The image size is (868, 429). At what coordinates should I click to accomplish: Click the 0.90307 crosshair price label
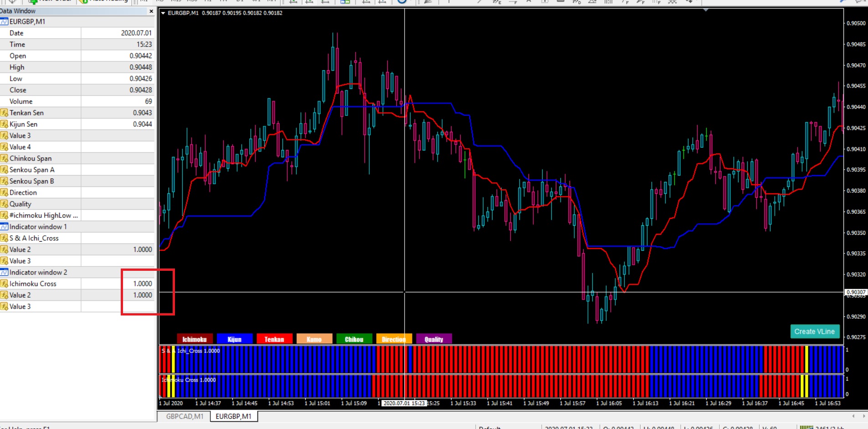pyautogui.click(x=856, y=292)
